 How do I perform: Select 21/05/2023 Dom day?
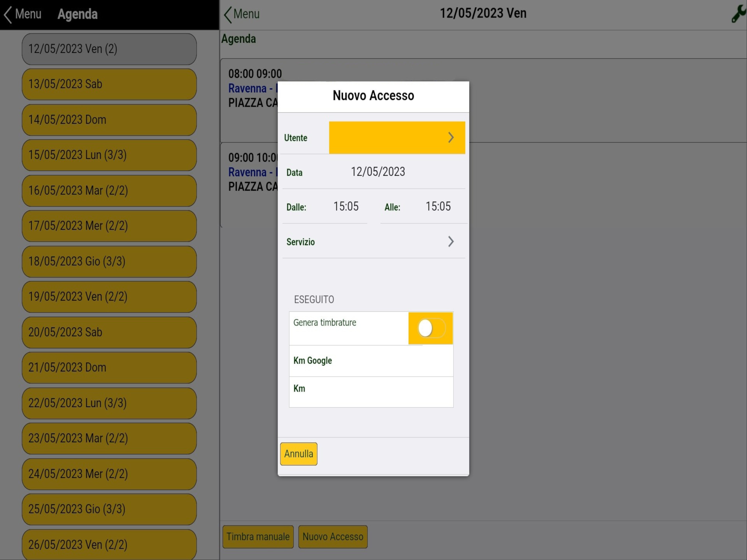(x=109, y=367)
